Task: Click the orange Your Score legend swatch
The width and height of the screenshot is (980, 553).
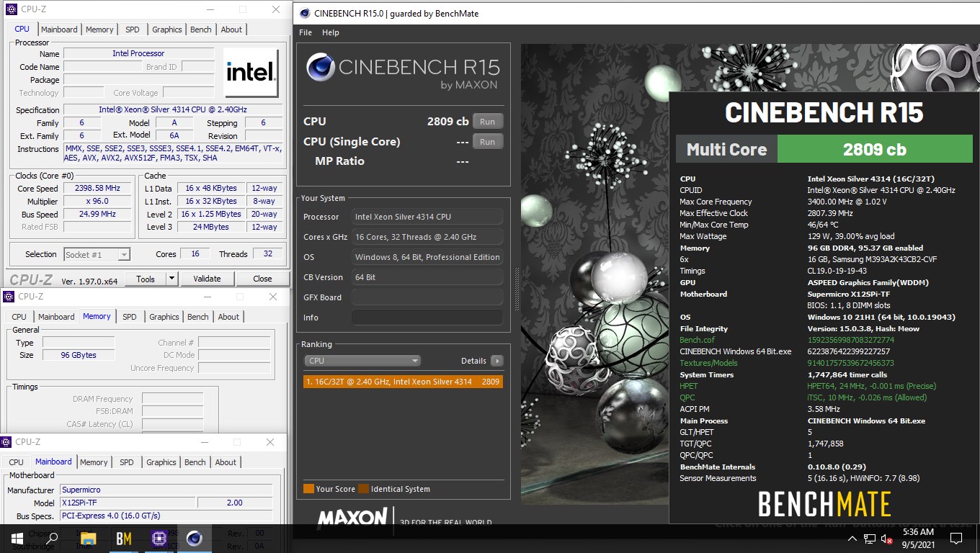Action: click(308, 489)
